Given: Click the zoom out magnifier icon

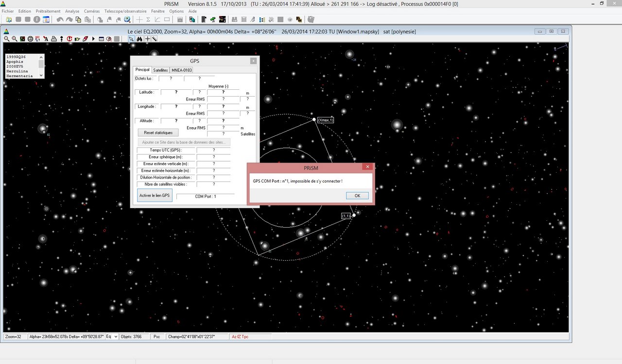Looking at the screenshot, I should [7, 39].
